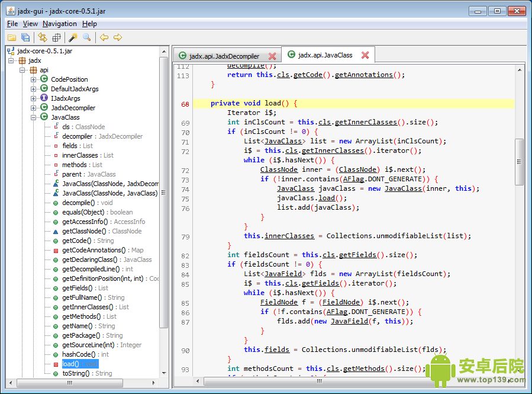The image size is (532, 394).
Task: Close the jadx.api.JadxDecompiler tab
Action: [272, 56]
